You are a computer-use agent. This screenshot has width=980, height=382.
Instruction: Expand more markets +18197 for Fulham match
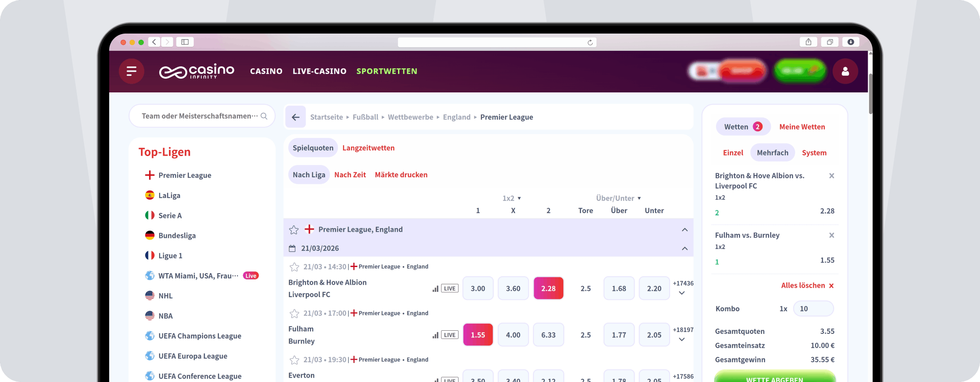click(x=682, y=335)
